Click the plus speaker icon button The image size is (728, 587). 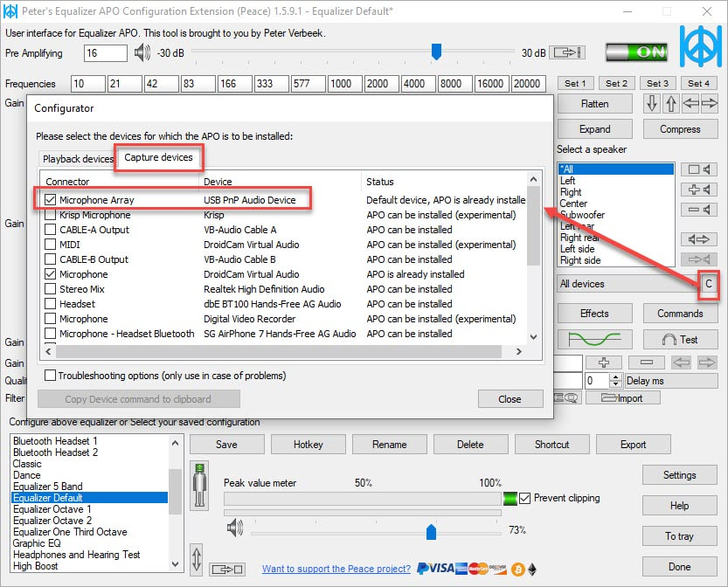pos(699,190)
